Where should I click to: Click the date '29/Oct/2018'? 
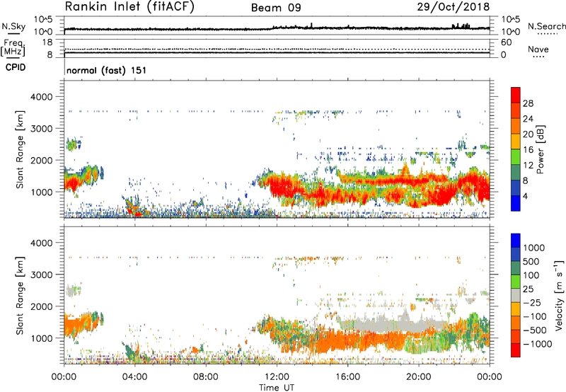[x=454, y=7]
